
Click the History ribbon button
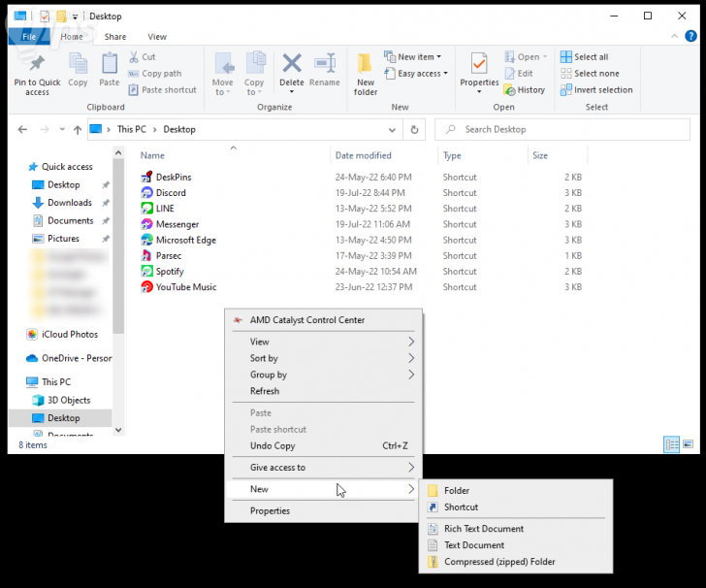click(525, 90)
